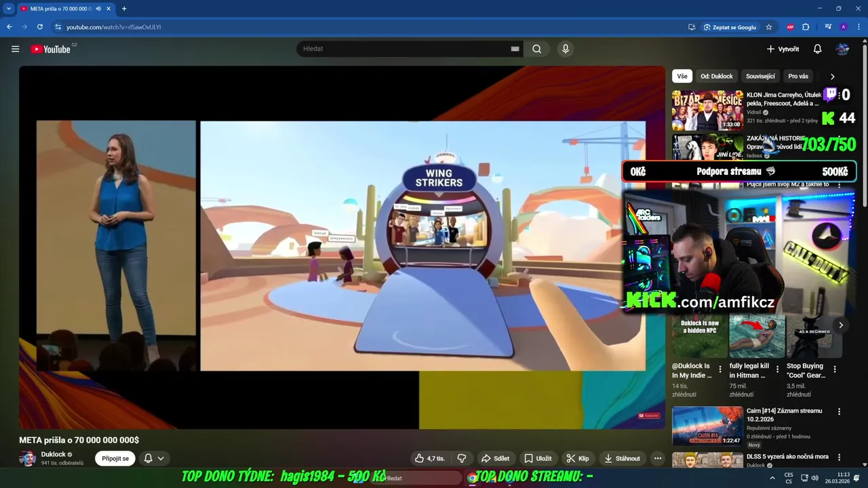Dislike the video with thumbs down
Image resolution: width=868 pixels, height=488 pixels.
(x=462, y=458)
